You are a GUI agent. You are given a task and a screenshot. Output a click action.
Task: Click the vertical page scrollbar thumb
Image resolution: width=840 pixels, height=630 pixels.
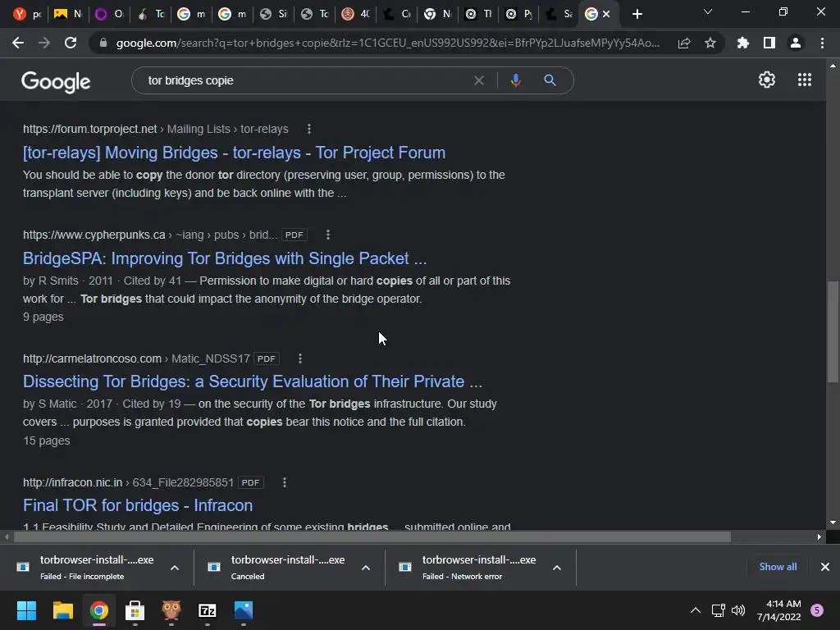[x=833, y=331]
